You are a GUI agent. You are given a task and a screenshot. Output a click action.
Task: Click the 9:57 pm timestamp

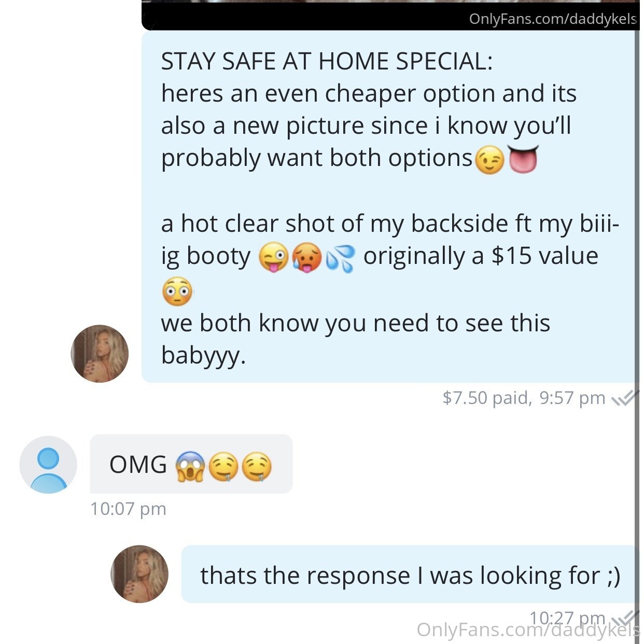click(x=572, y=398)
